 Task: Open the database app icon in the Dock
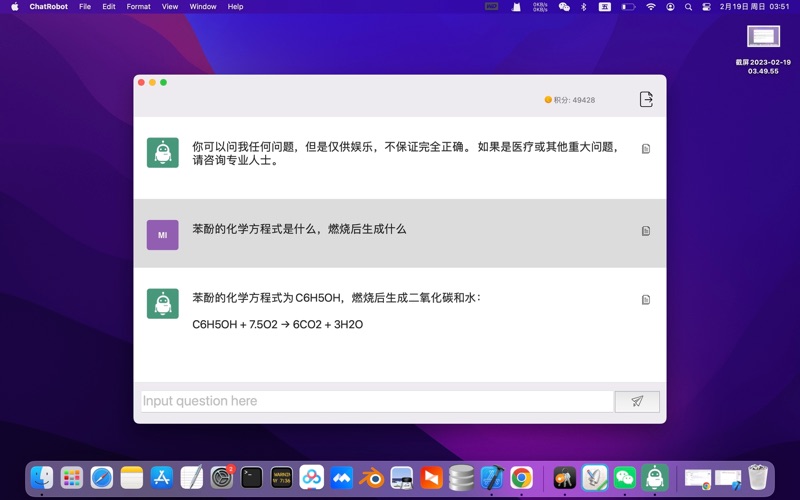(461, 478)
